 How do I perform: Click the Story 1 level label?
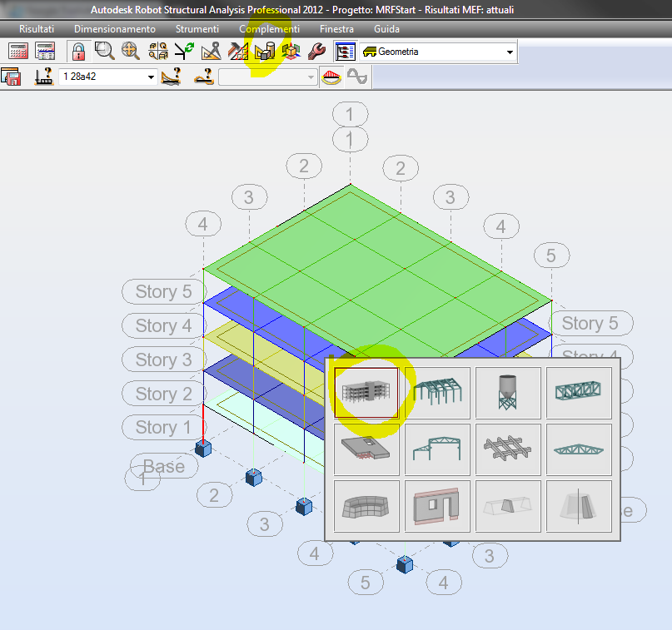coord(163,427)
